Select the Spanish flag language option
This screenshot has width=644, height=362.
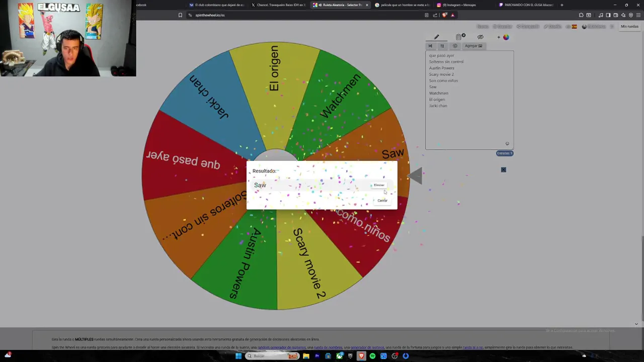(x=574, y=27)
